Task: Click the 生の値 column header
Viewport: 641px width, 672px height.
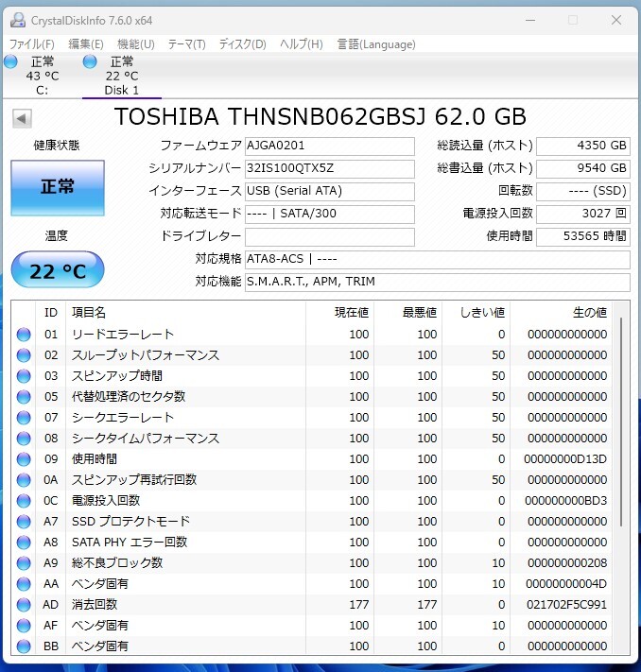Action: (x=561, y=313)
